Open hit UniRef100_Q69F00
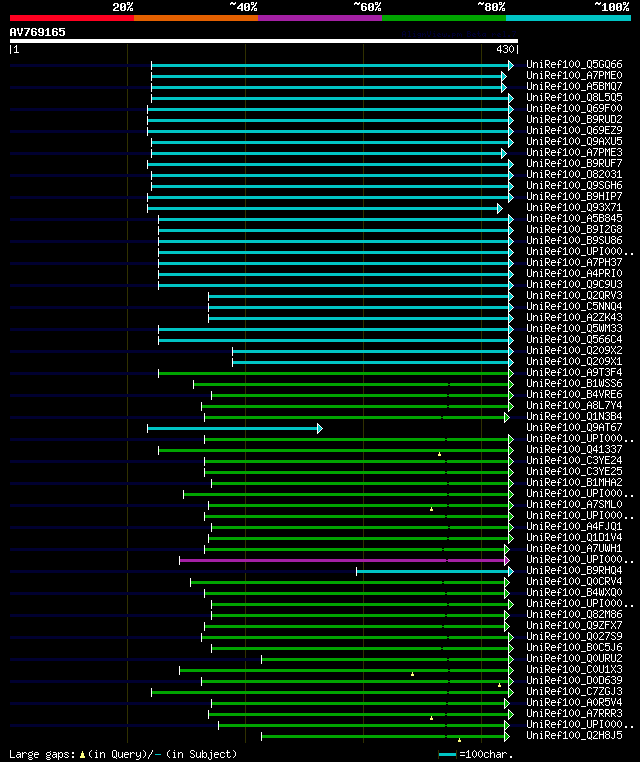 coord(574,108)
